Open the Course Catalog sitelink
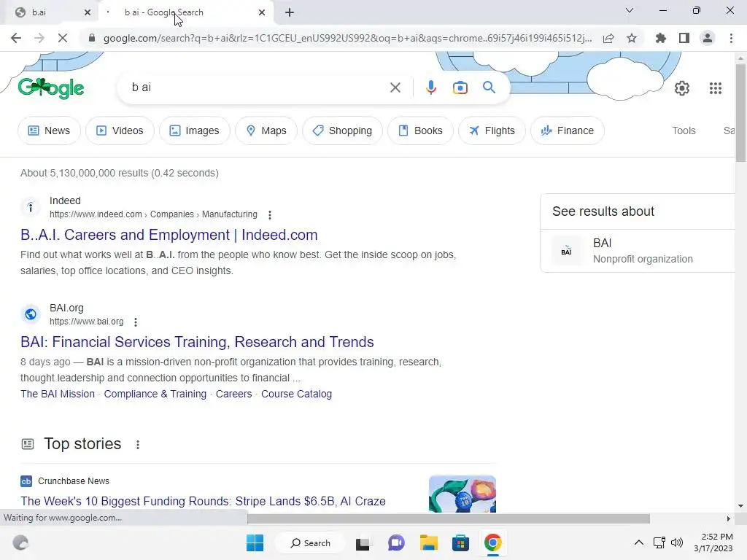 coord(296,394)
